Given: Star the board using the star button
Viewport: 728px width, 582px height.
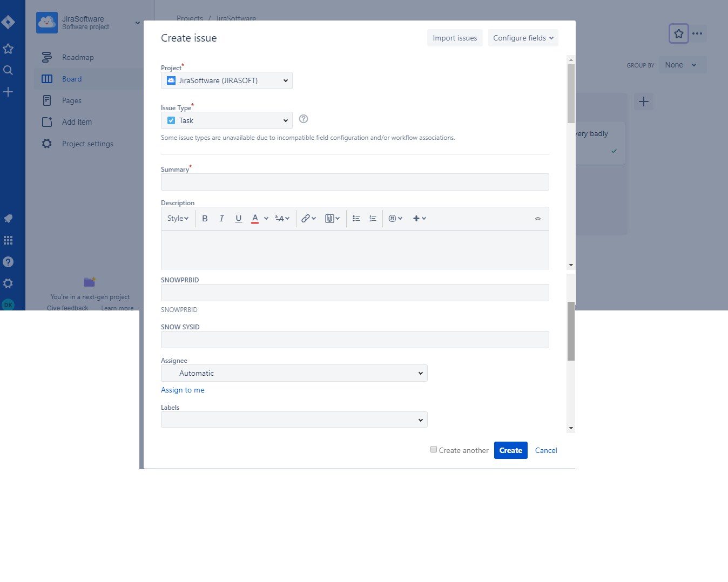Looking at the screenshot, I should (x=679, y=33).
